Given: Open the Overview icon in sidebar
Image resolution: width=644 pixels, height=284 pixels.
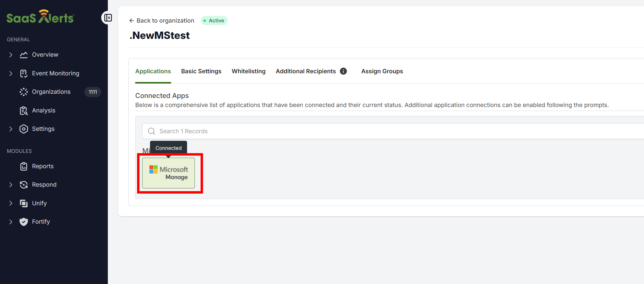Looking at the screenshot, I should [x=23, y=55].
